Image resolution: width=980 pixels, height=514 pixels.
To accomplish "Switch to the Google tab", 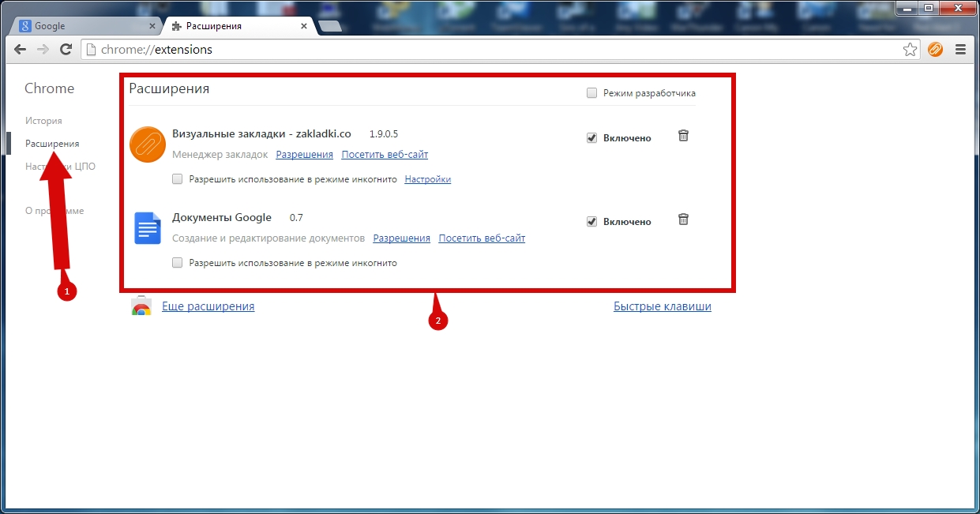I will click(86, 26).
